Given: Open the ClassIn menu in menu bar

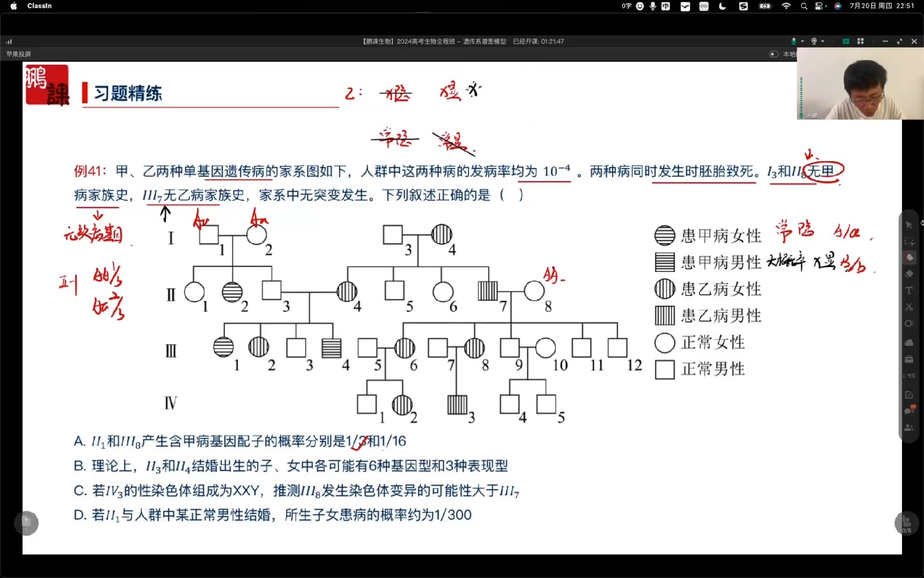Looking at the screenshot, I should click(40, 6).
